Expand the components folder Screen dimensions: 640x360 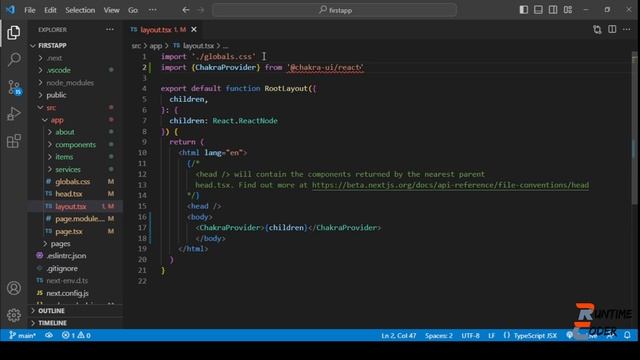(x=76, y=145)
